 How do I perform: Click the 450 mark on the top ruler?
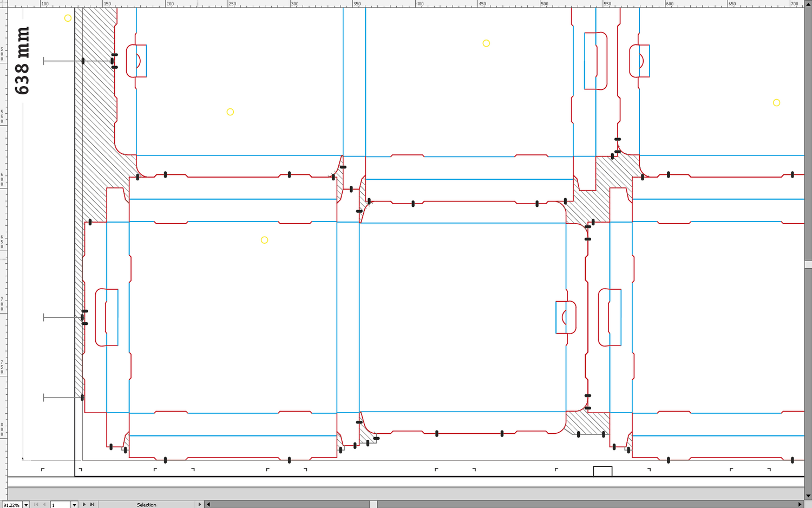point(482,4)
